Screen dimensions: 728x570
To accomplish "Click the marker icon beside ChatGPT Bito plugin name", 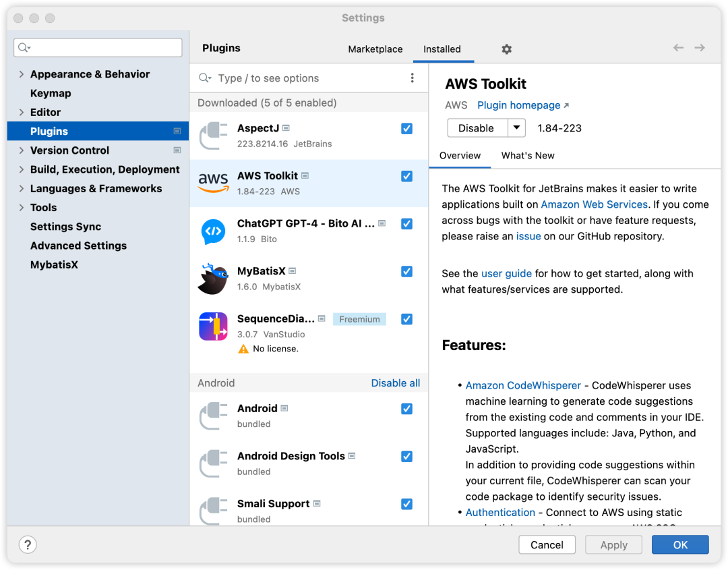I will click(x=382, y=223).
